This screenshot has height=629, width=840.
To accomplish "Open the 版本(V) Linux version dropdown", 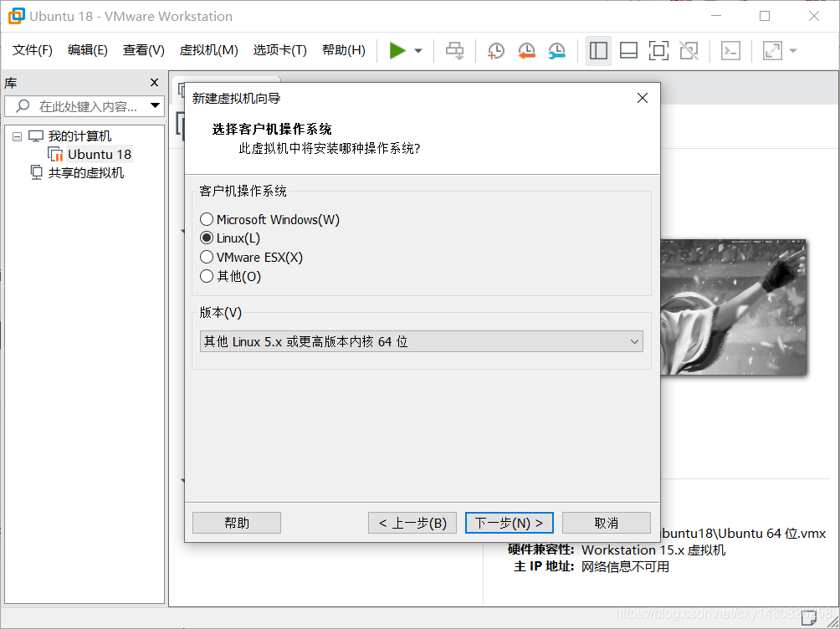I will click(x=421, y=341).
